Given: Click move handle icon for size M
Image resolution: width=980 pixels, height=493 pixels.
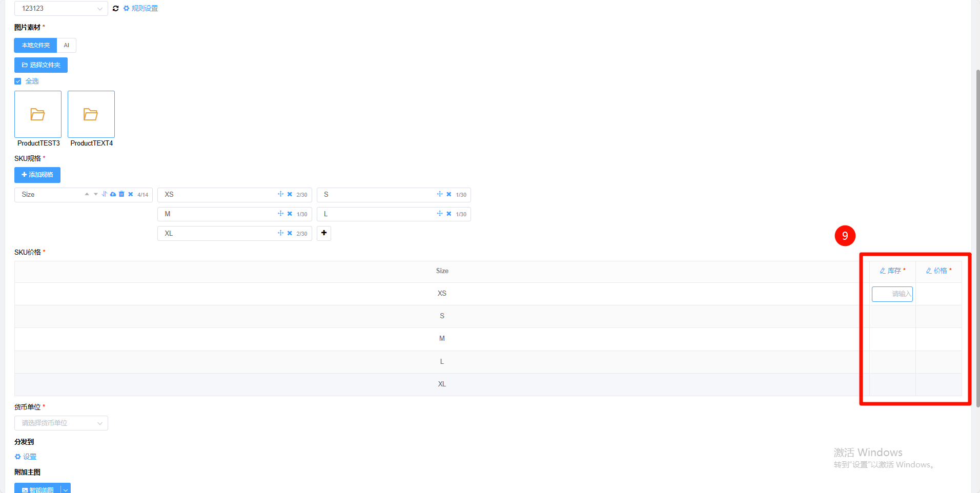Looking at the screenshot, I should [280, 214].
